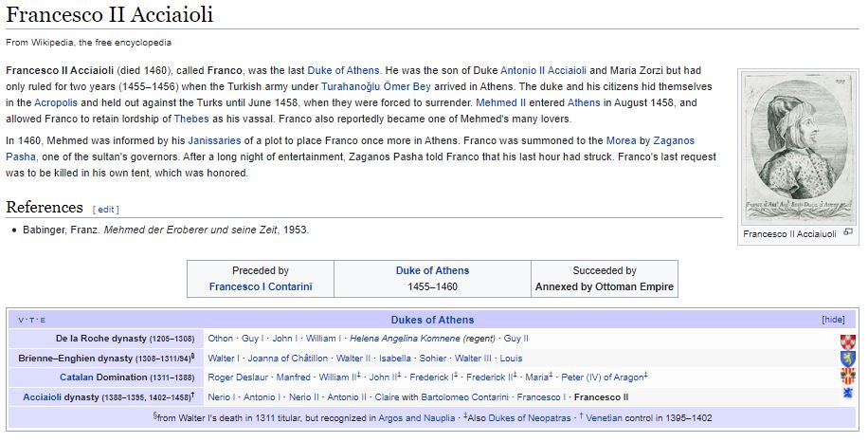Screen dimensions: 868x442
Task: Open the Joanna of Châtillon link
Action: (288, 358)
